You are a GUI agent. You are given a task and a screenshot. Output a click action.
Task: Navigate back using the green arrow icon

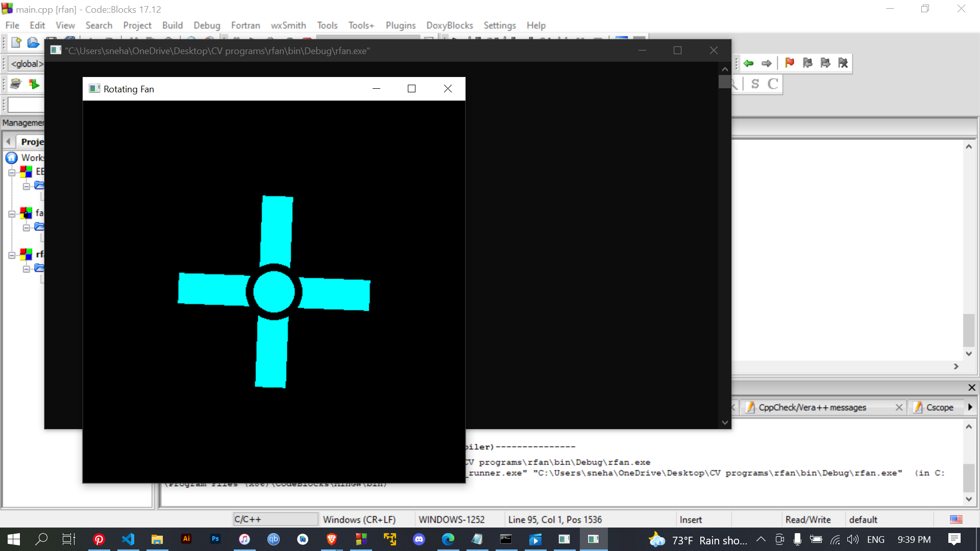point(749,63)
